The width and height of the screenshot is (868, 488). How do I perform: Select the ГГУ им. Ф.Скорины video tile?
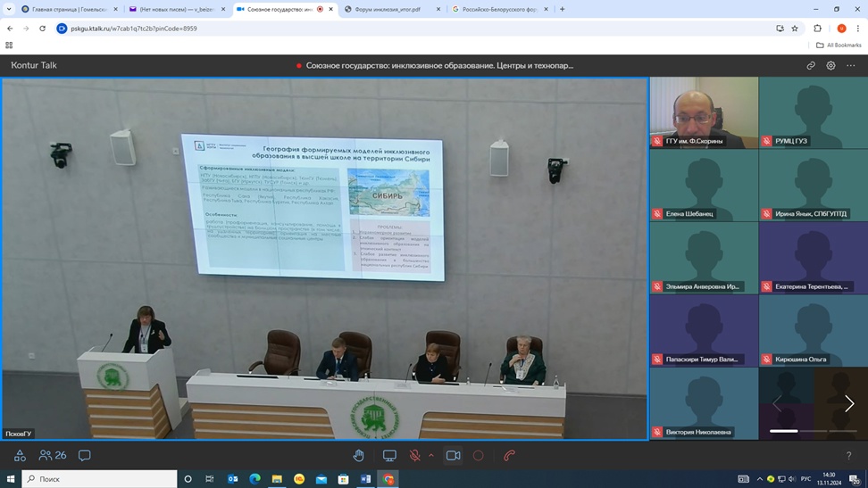(x=704, y=112)
